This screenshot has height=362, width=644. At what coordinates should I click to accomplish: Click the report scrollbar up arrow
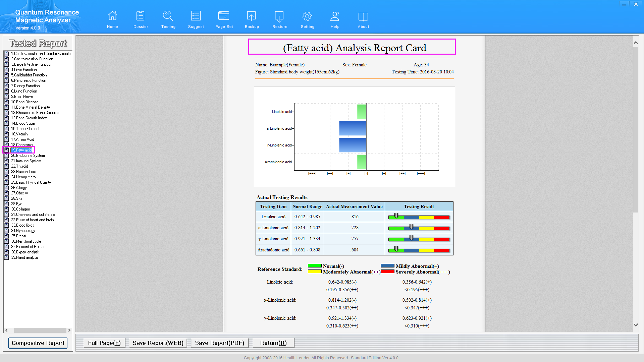(x=636, y=43)
